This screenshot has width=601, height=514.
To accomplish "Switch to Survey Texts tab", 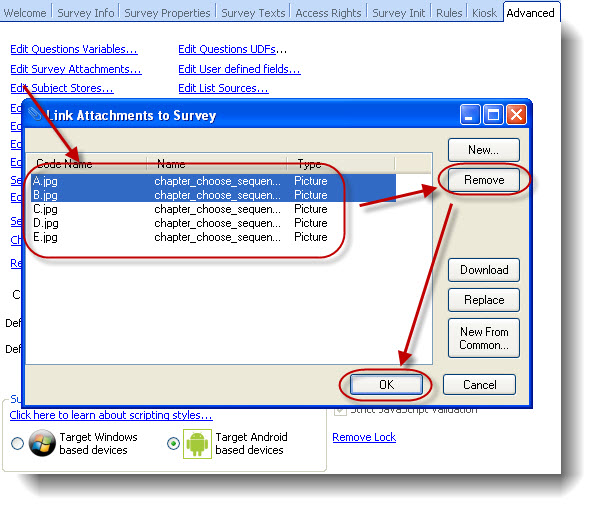I will 253,13.
